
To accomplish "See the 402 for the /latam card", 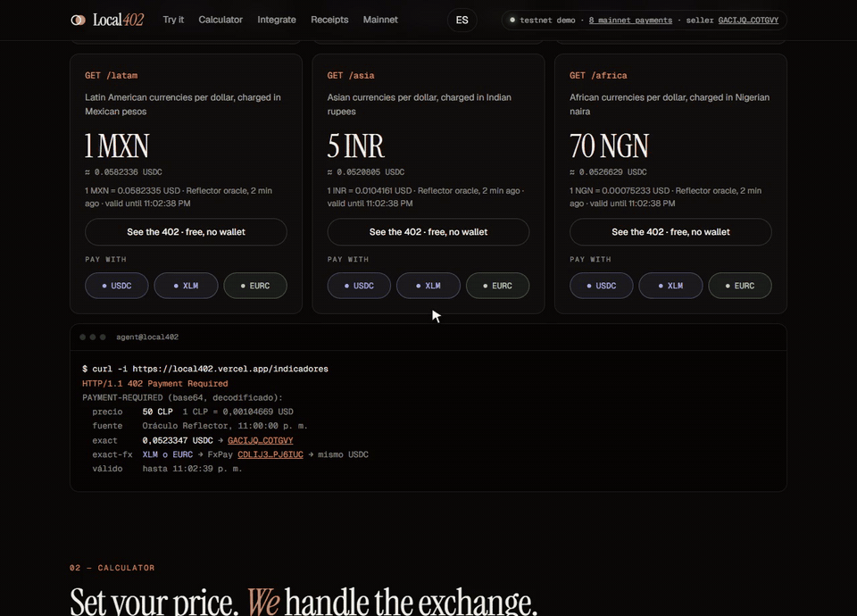I will [x=186, y=232].
